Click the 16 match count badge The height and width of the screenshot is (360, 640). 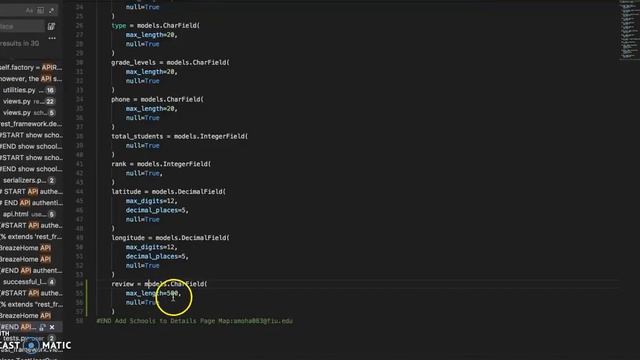coord(50,90)
